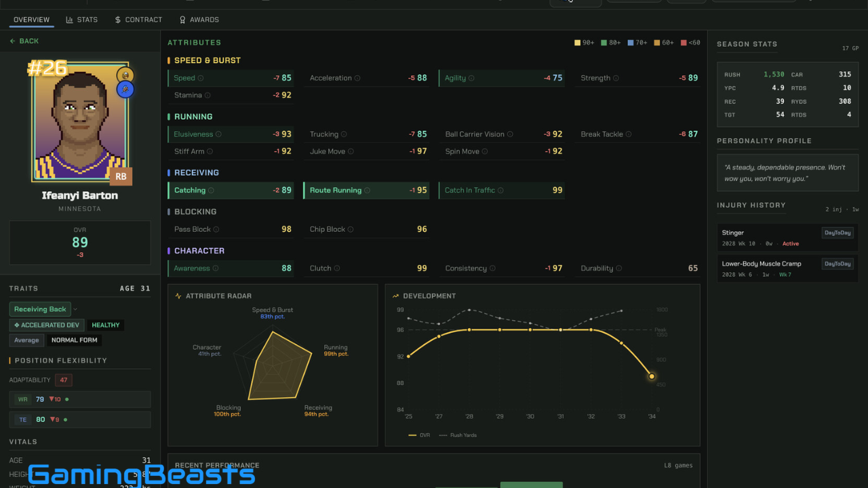Screen dimensions: 868x488
Task: Click the Running 99th pct. radar label
Action: 335,350
